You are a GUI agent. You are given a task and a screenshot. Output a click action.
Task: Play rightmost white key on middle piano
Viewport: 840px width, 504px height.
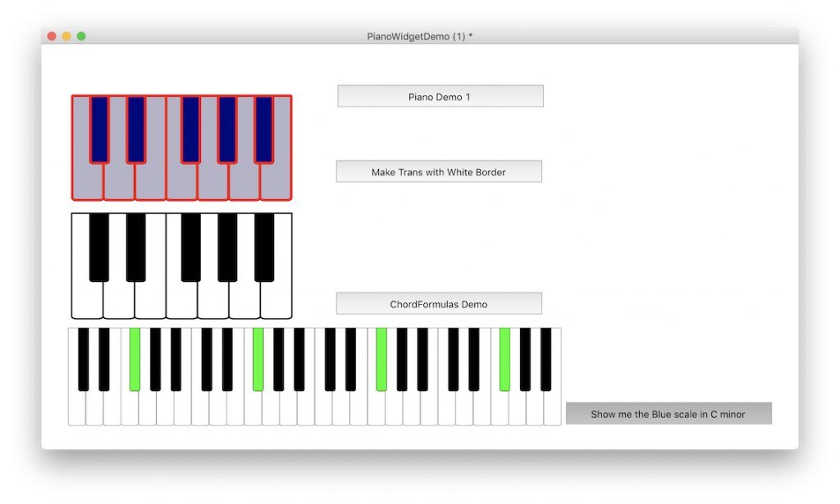[x=276, y=301]
